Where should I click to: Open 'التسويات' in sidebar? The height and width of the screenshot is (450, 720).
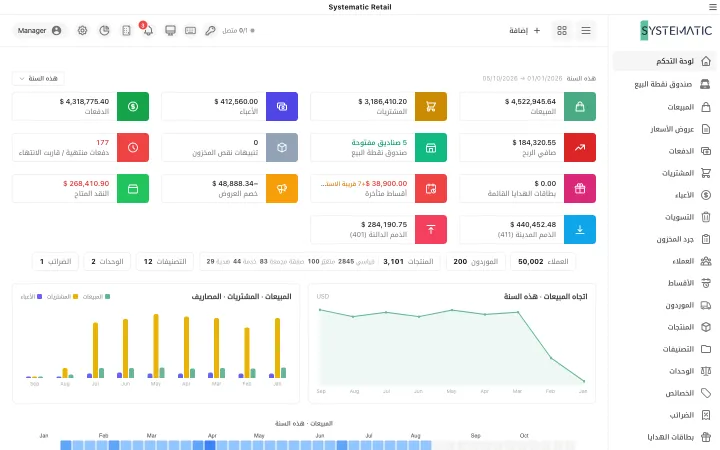tap(664, 217)
